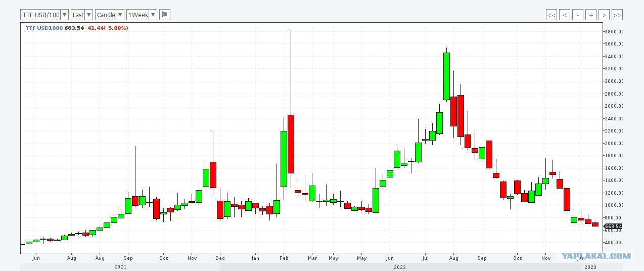Click the 2022 year label on time axis
Image resolution: width=644 pixels, height=271 pixels.
399,267
